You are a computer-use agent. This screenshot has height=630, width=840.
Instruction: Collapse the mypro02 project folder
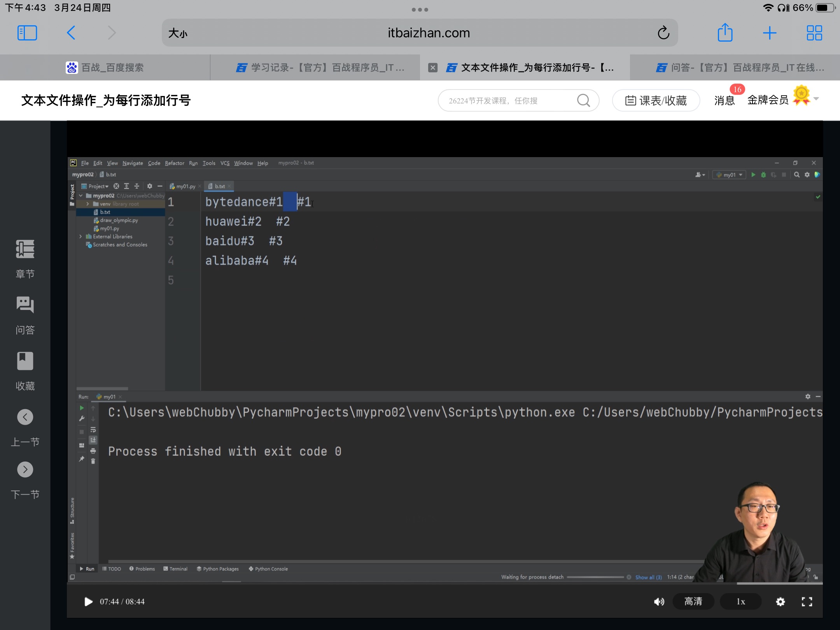pyautogui.click(x=81, y=196)
